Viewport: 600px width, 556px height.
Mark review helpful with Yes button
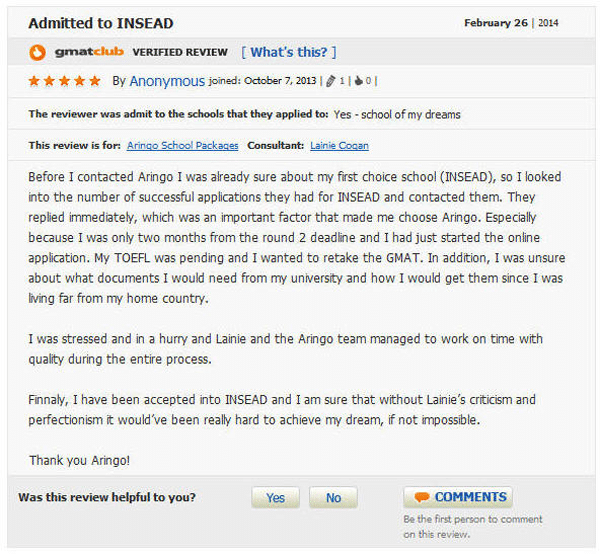[x=276, y=497]
